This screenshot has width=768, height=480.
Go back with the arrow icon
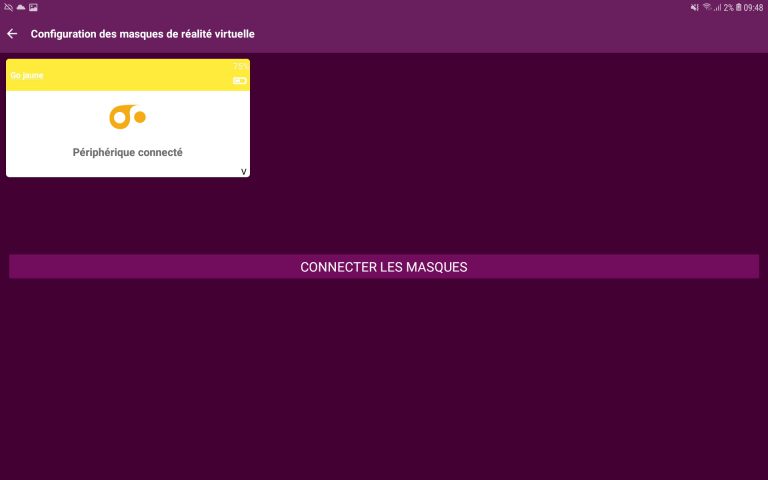pos(12,34)
